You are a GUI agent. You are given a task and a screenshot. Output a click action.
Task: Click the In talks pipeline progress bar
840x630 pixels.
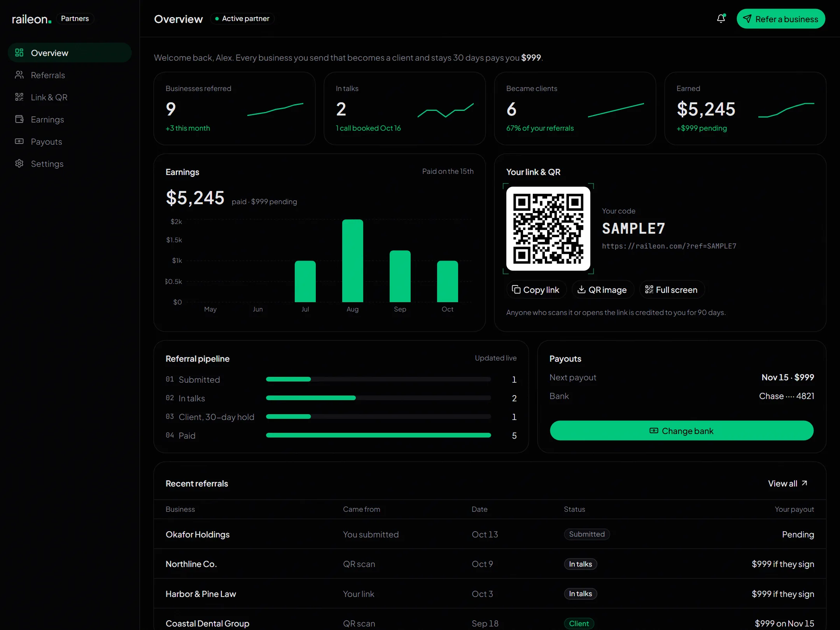tap(378, 398)
